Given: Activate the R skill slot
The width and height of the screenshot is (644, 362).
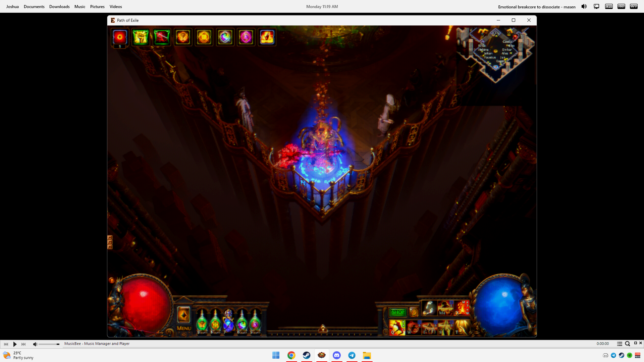Looking at the screenshot, I should (445, 327).
